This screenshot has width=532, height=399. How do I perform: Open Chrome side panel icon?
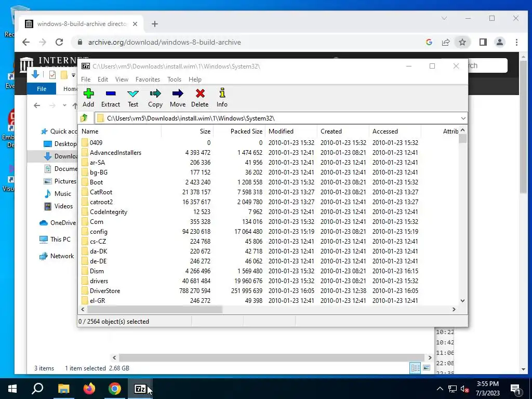coord(483,42)
